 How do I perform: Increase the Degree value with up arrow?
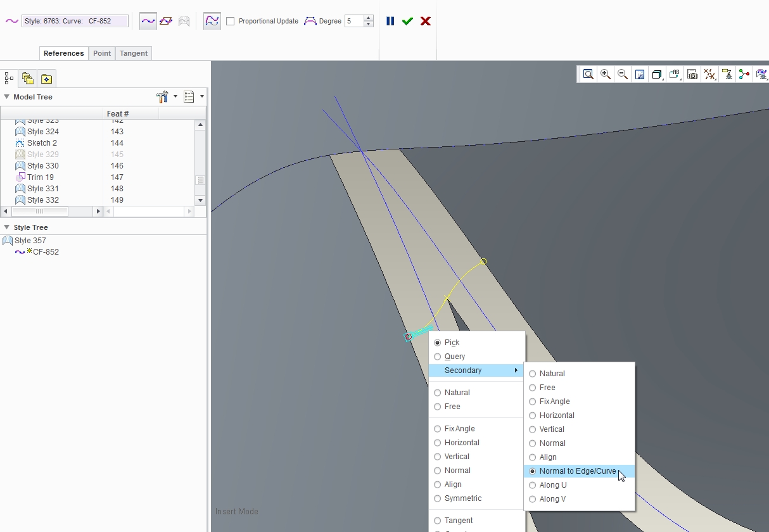(x=369, y=18)
